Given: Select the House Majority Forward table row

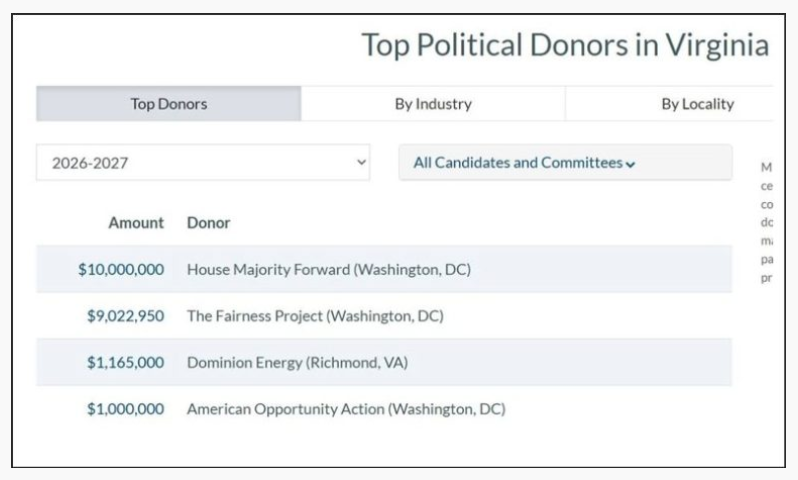Looking at the screenshot, I should (600, 270).
